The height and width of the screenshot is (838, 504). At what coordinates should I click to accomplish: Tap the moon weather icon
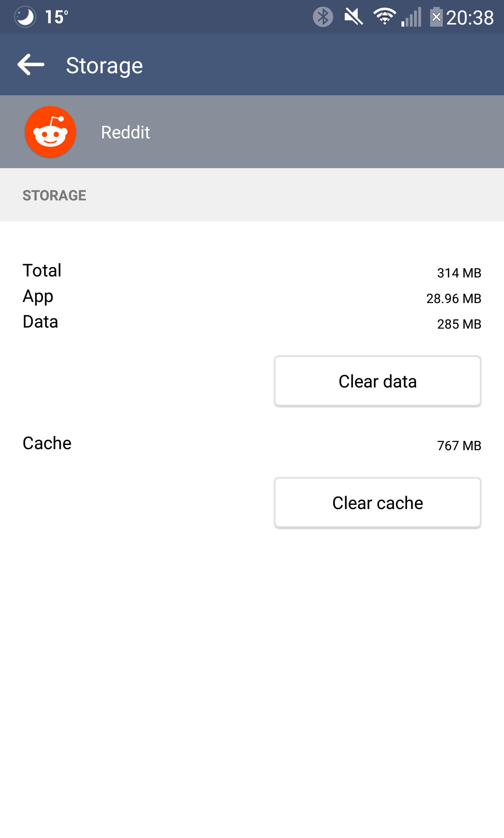click(25, 17)
